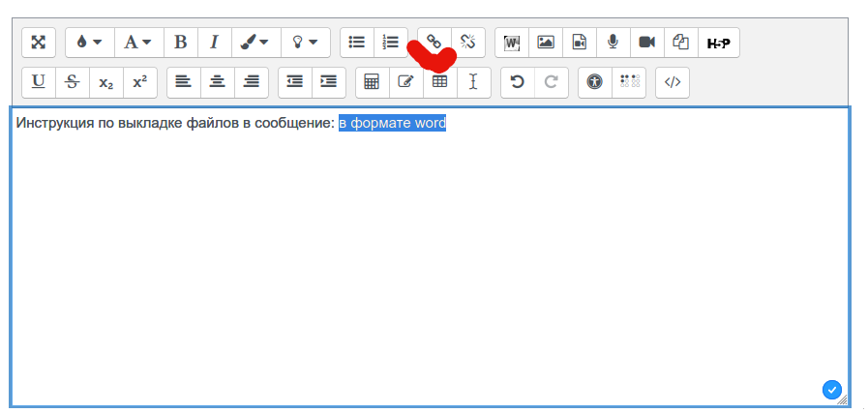Toggle fullscreen editor mode
868x413 pixels.
tap(38, 43)
